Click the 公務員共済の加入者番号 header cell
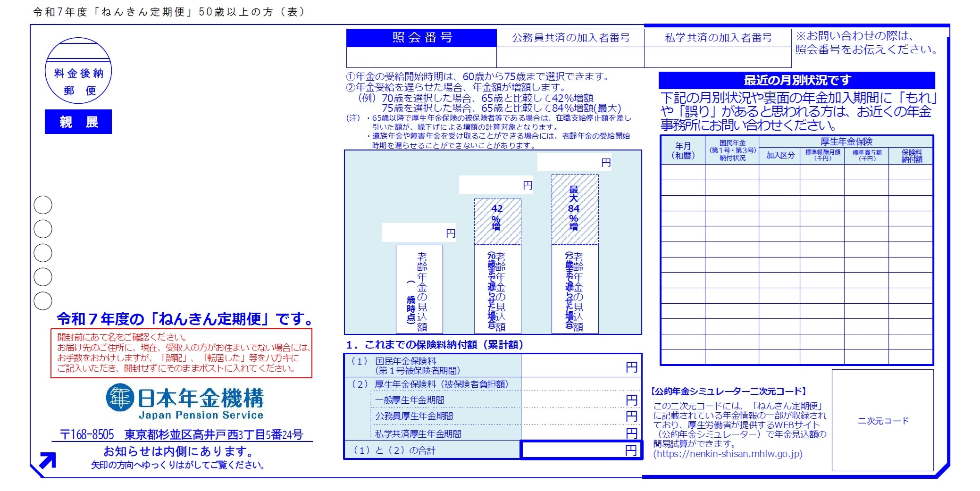 coord(570,38)
